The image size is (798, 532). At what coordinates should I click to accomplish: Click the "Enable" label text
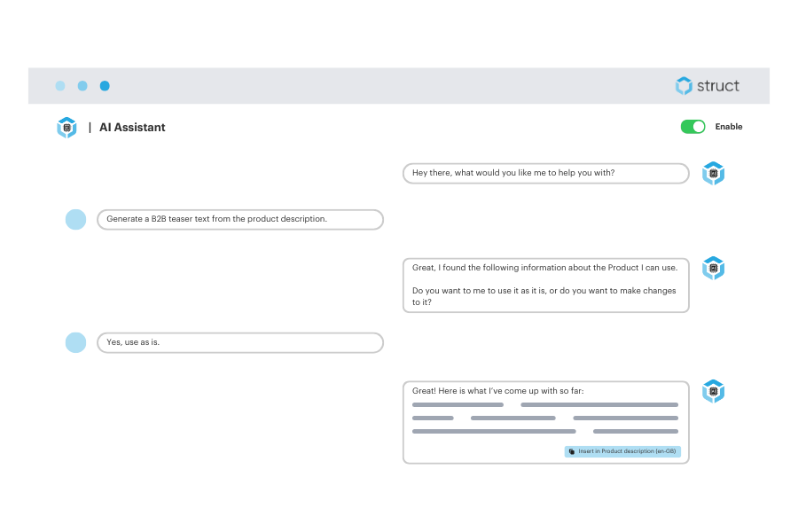coord(729,127)
